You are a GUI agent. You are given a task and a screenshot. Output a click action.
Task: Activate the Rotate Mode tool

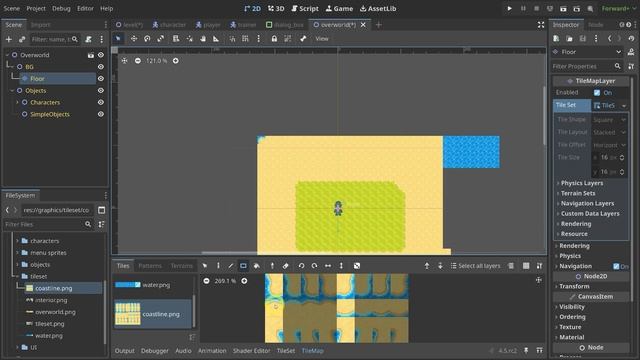pos(147,39)
